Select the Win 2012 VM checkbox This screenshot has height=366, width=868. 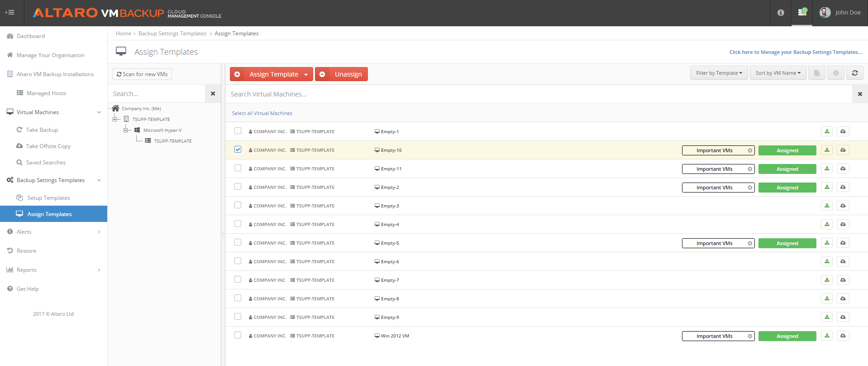[x=238, y=335]
